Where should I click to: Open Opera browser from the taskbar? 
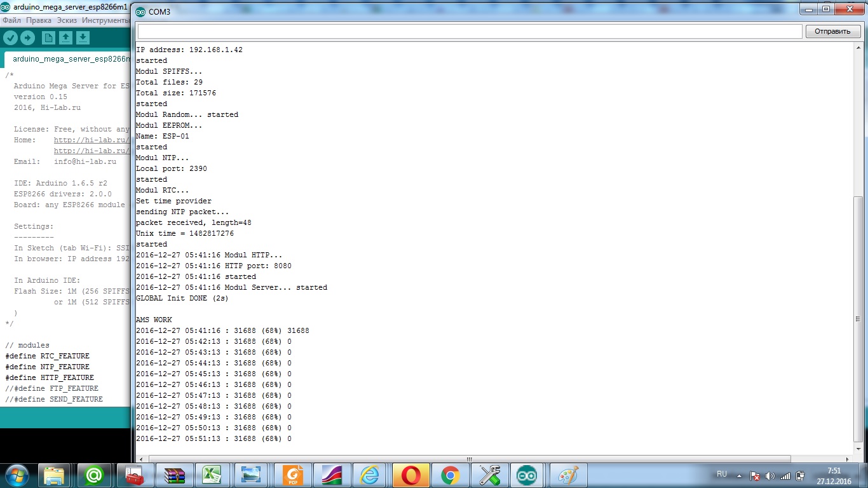[410, 475]
